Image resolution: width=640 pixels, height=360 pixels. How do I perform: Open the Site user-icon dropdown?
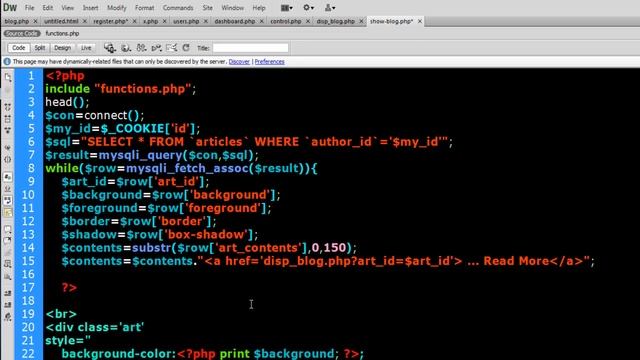click(x=330, y=8)
